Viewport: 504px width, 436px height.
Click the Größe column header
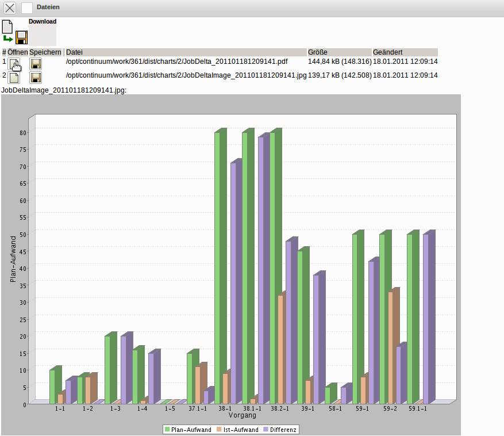[318, 52]
